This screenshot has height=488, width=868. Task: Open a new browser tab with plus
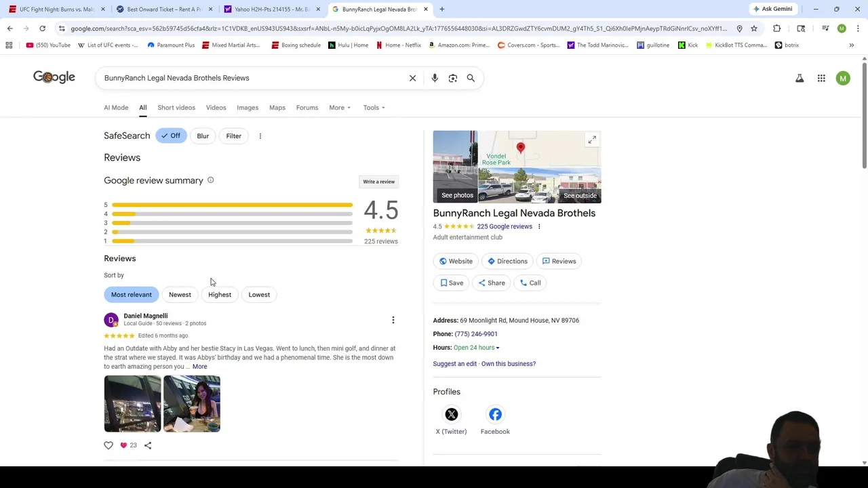441,9
